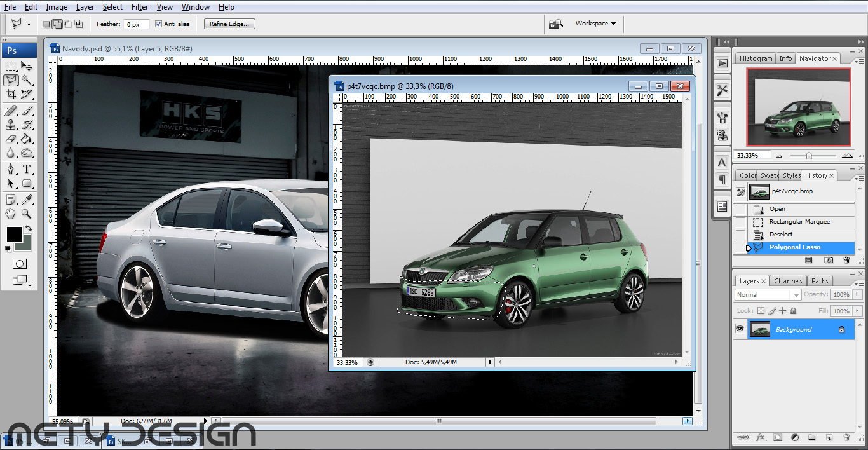Viewport: 868px width, 450px height.
Task: Switch to the Styles tab
Action: [x=791, y=175]
